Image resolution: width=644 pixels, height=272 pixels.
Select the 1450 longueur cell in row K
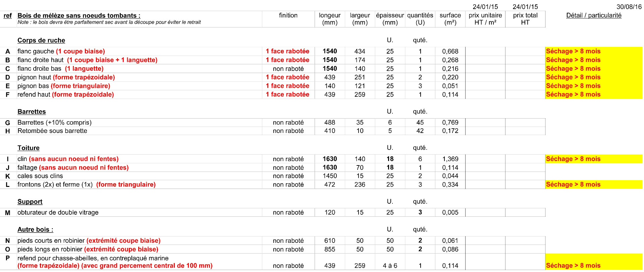330,176
